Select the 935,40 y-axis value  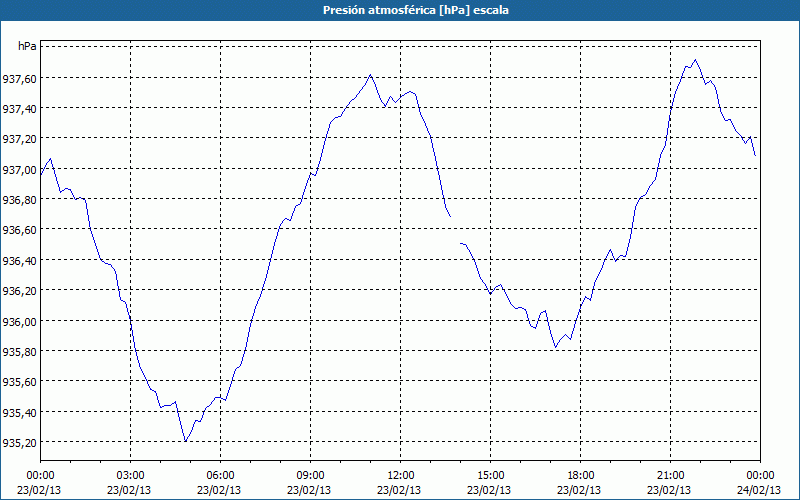tap(19, 412)
